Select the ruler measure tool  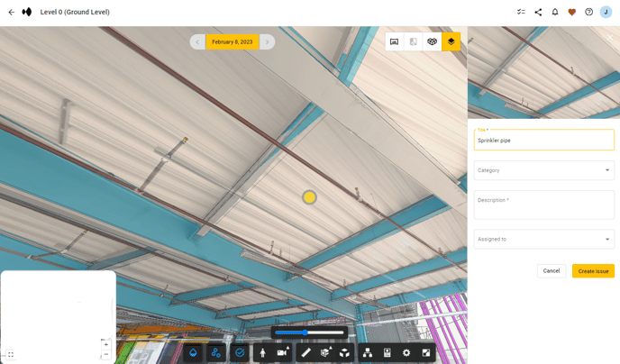click(305, 352)
